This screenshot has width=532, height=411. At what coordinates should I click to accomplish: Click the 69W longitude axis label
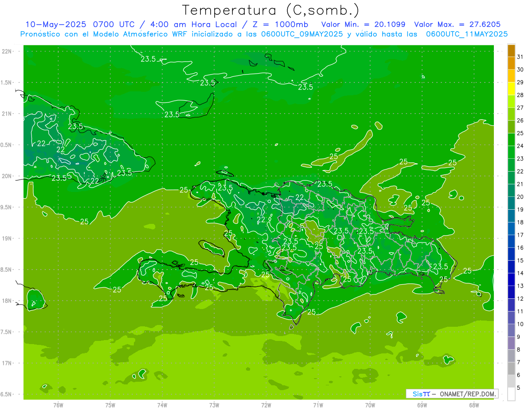[422, 405]
